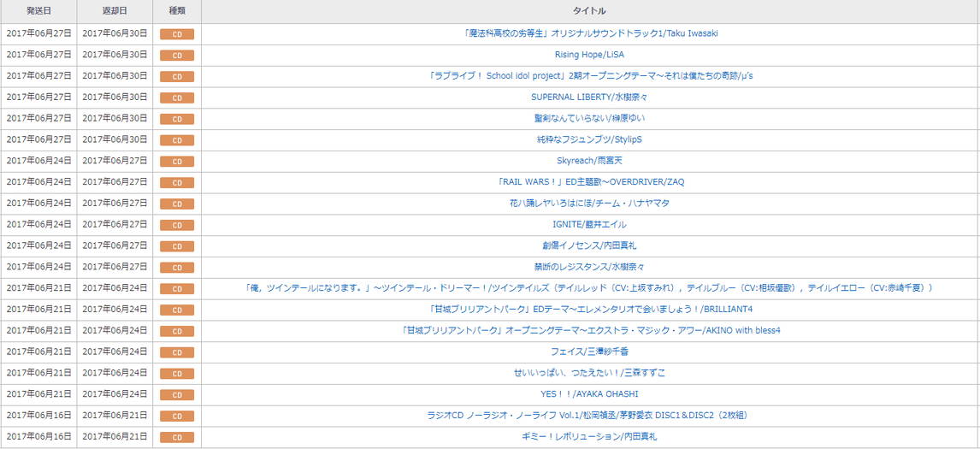980x449 pixels.
Task: Click the 種類 column header
Action: tap(177, 11)
